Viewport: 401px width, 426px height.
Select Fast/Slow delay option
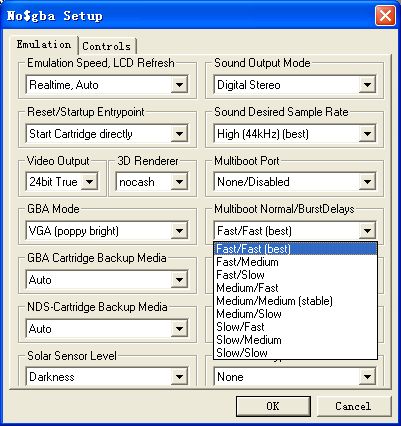click(295, 275)
